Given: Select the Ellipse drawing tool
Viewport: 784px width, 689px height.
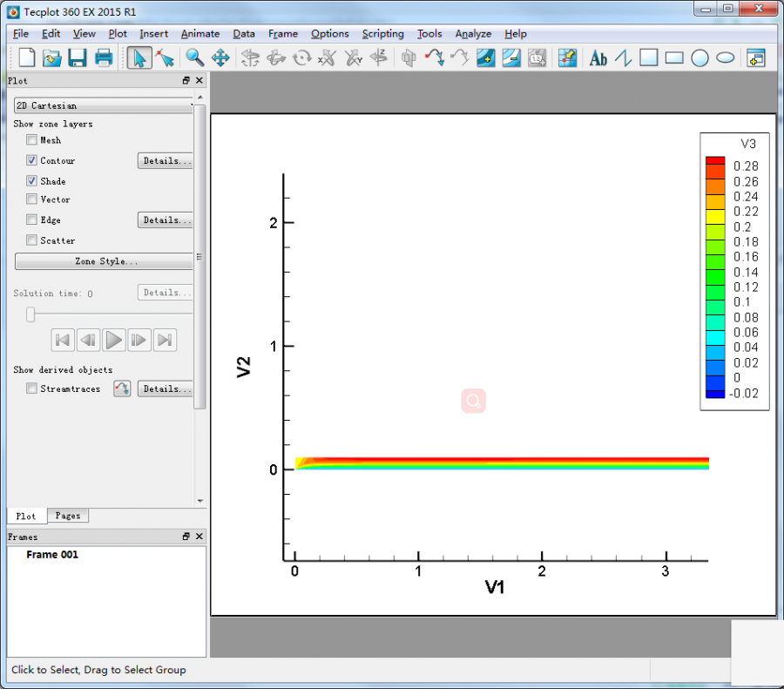Looking at the screenshot, I should 725,58.
